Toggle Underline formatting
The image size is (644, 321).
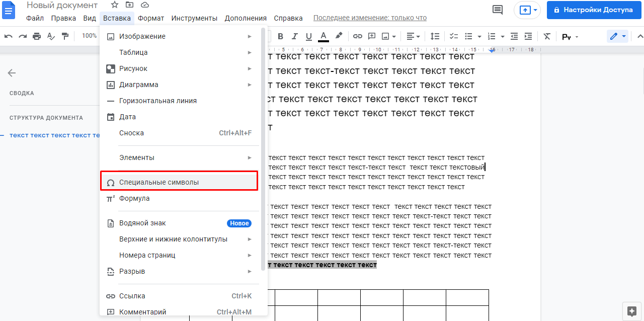click(x=308, y=36)
